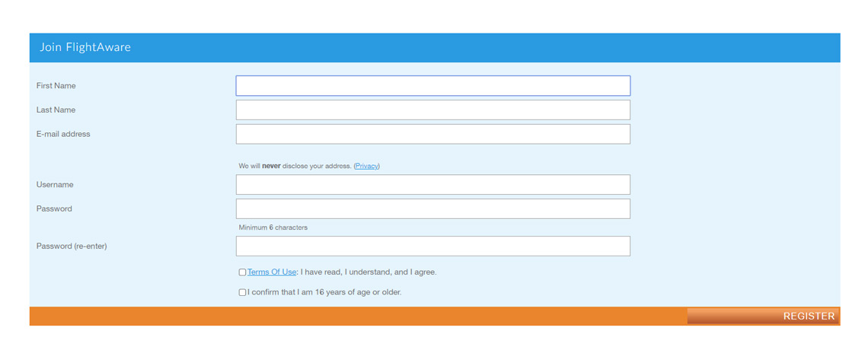
Task: Click the REGISTER button
Action: point(764,316)
